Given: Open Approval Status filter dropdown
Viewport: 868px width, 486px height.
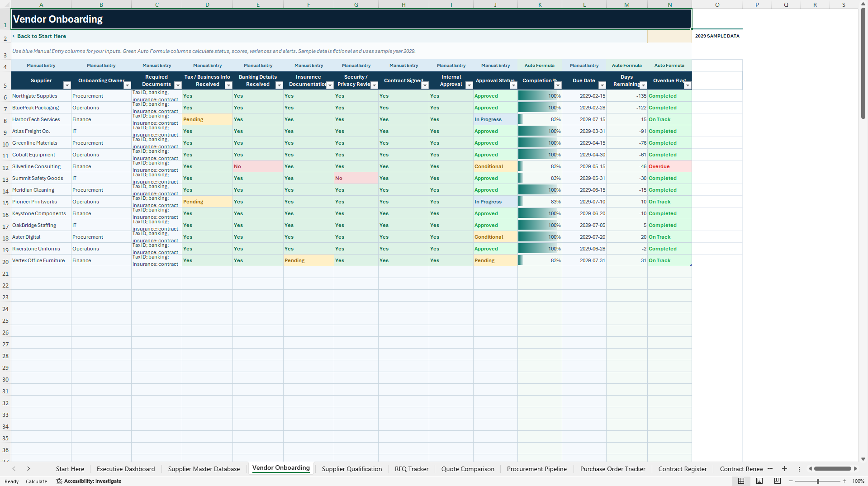Looking at the screenshot, I should coord(513,85).
